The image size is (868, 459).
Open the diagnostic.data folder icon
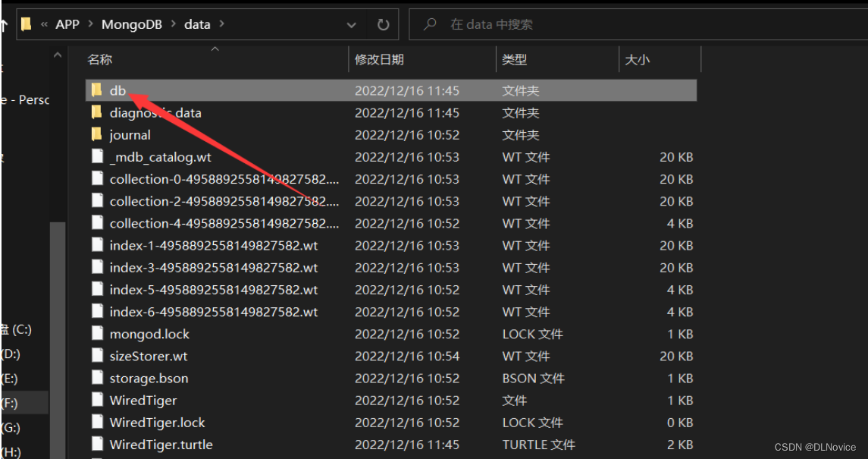95,112
